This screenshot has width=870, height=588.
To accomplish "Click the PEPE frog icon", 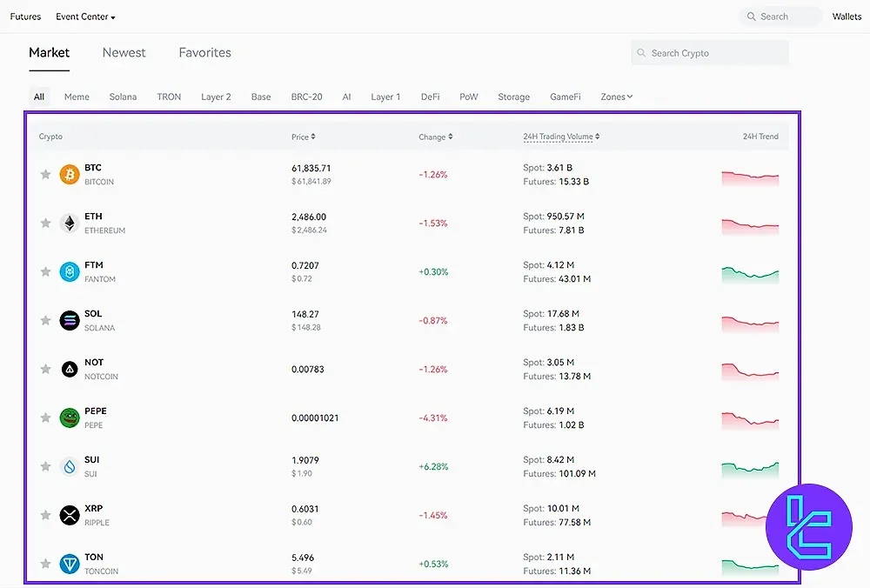I will coord(70,418).
